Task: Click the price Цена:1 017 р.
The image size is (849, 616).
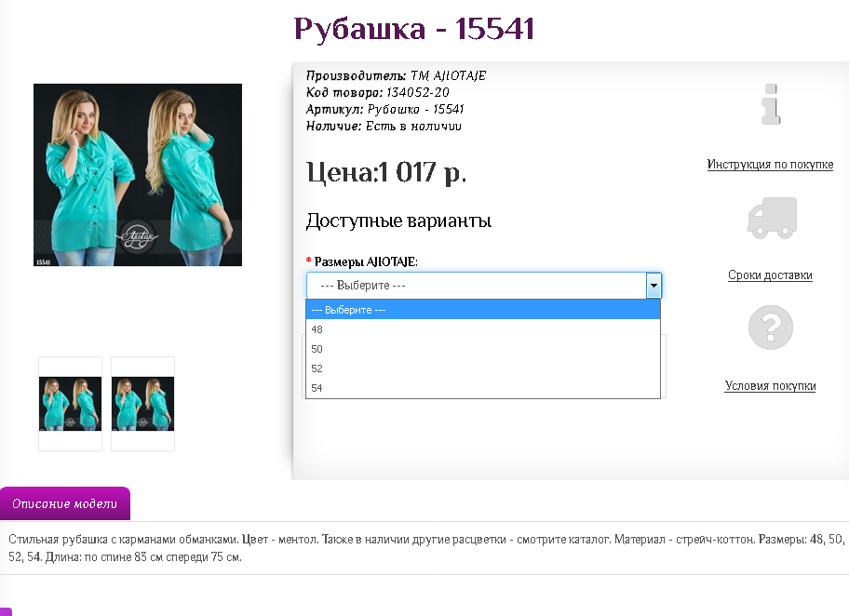Action: click(386, 173)
